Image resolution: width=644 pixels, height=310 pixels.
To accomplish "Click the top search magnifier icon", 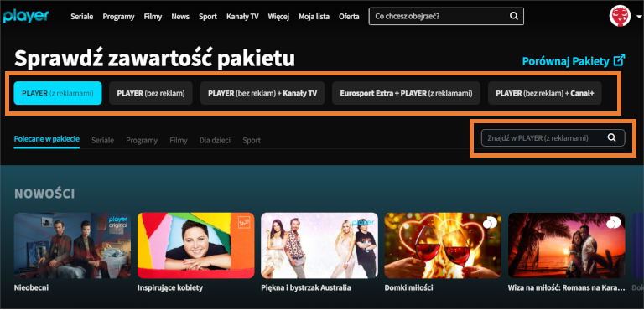I will [x=514, y=17].
